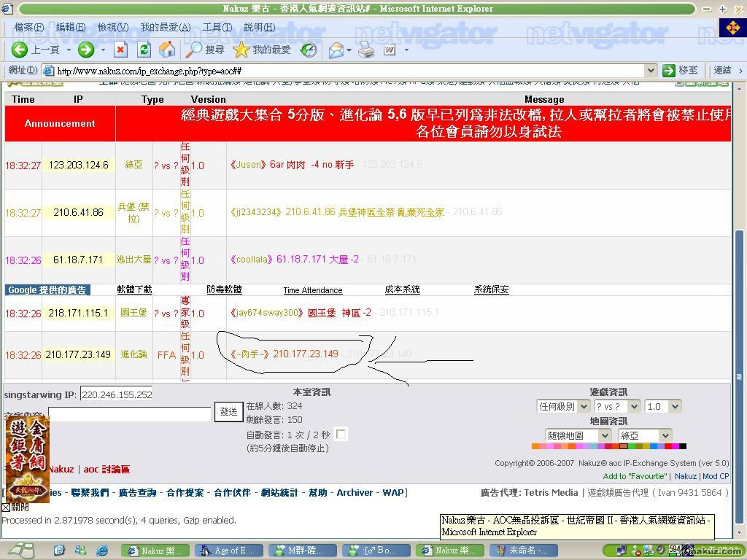747x560 pixels.
Task: Open the '? vs ?' dropdown
Action: (x=617, y=406)
